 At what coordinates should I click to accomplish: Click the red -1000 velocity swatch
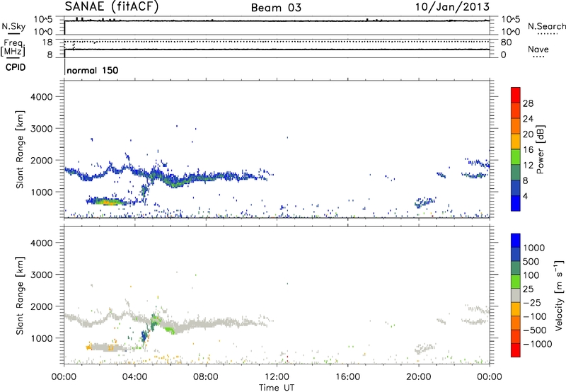(x=516, y=350)
